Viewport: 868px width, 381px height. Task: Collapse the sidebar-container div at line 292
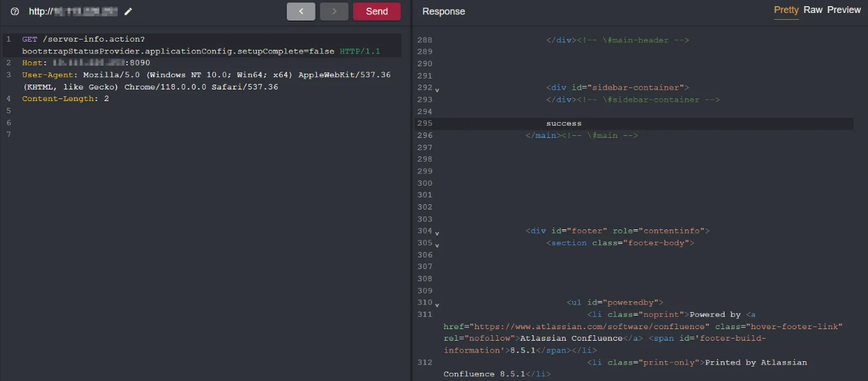[x=437, y=89]
